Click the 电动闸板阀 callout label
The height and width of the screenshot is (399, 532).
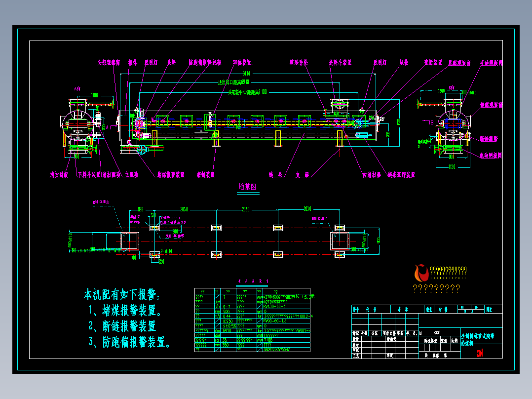tap(491, 156)
